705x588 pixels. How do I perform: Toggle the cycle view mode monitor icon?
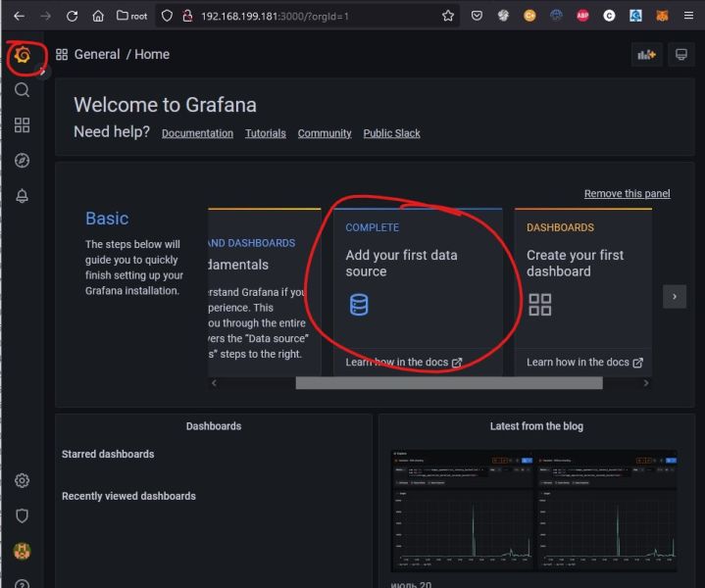(681, 55)
